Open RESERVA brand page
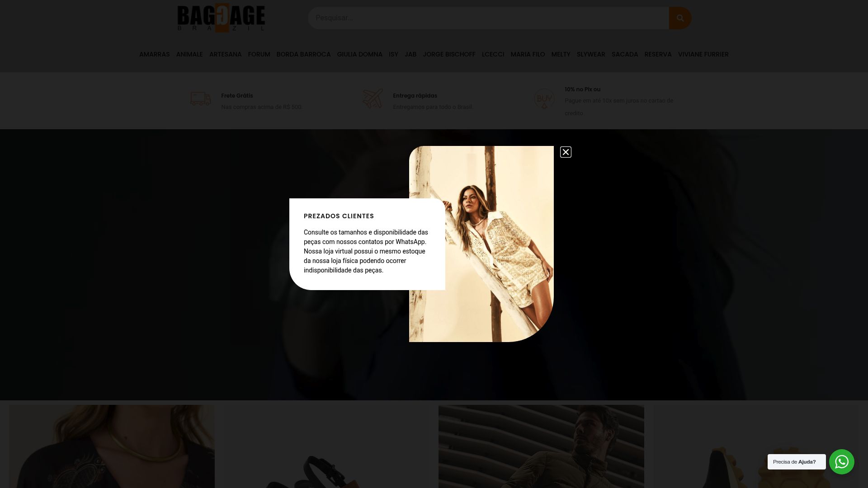This screenshot has height=488, width=868. (x=658, y=54)
